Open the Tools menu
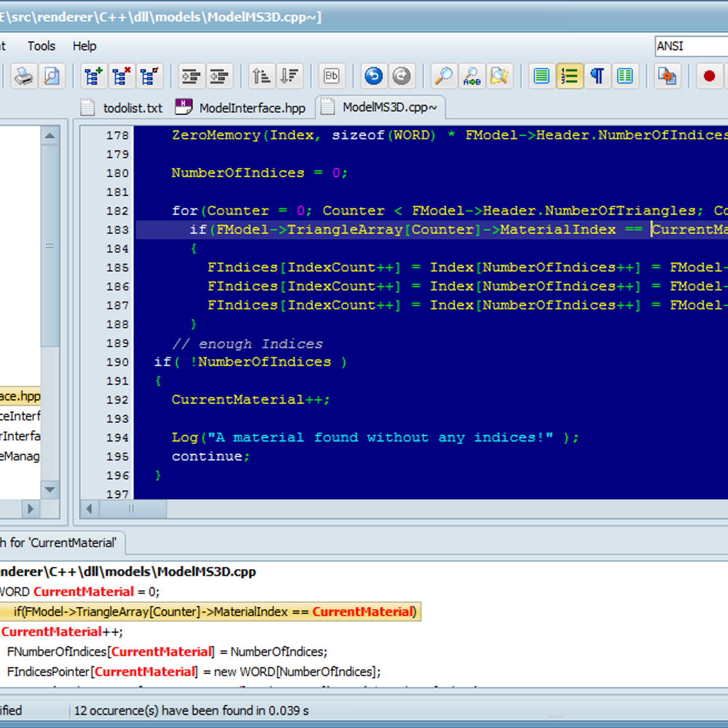728x728 pixels. [x=41, y=46]
